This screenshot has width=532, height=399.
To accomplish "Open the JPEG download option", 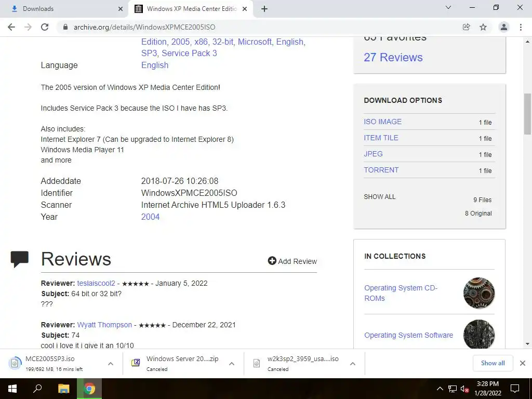I will (373, 154).
